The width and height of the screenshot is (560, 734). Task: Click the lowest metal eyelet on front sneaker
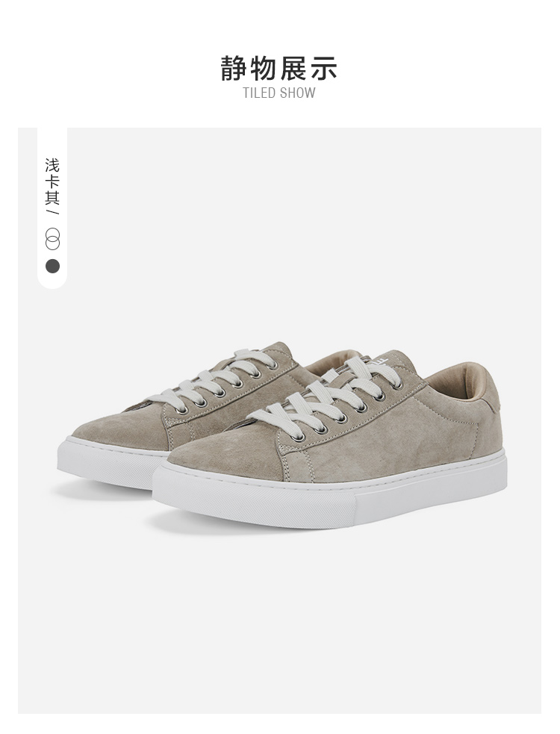tap(298, 438)
